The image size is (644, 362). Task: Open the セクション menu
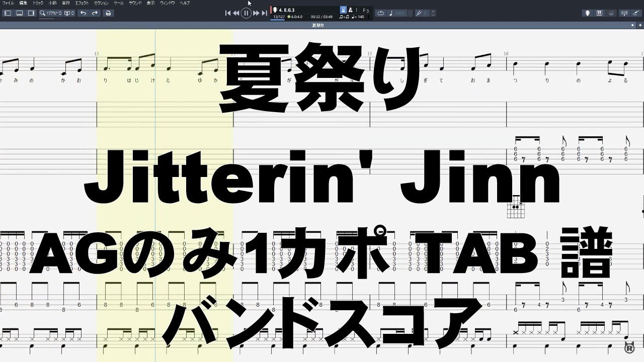coord(102,3)
